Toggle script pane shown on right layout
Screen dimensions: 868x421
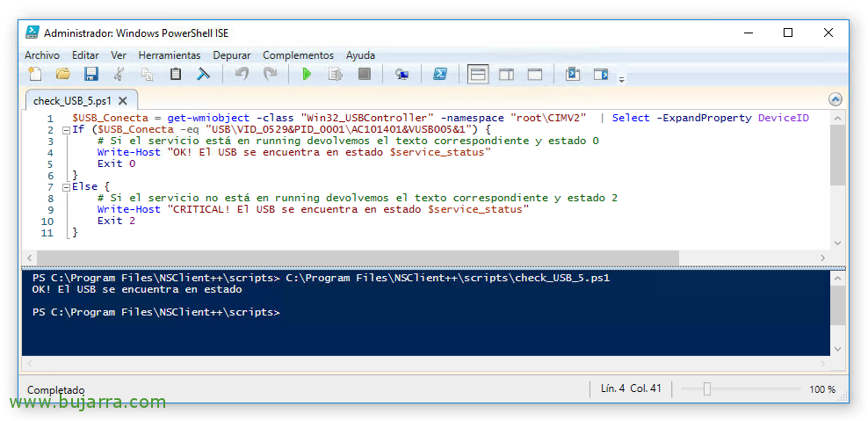pos(506,75)
